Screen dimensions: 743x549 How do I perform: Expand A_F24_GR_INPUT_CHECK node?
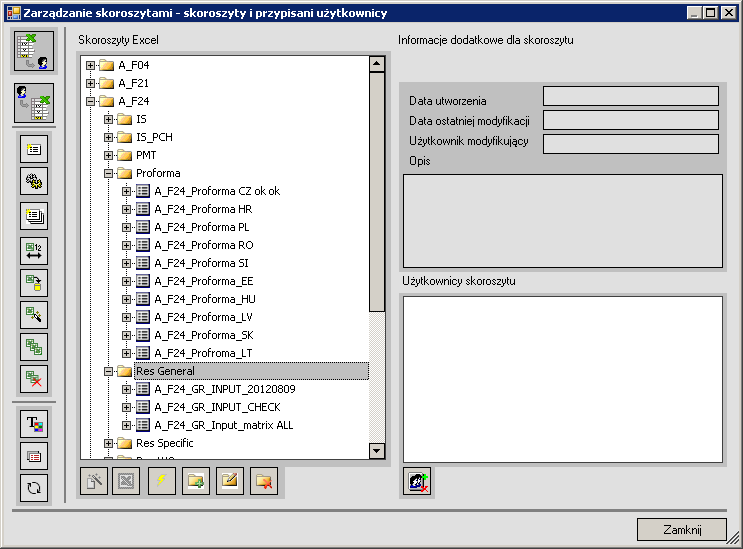pos(127,407)
